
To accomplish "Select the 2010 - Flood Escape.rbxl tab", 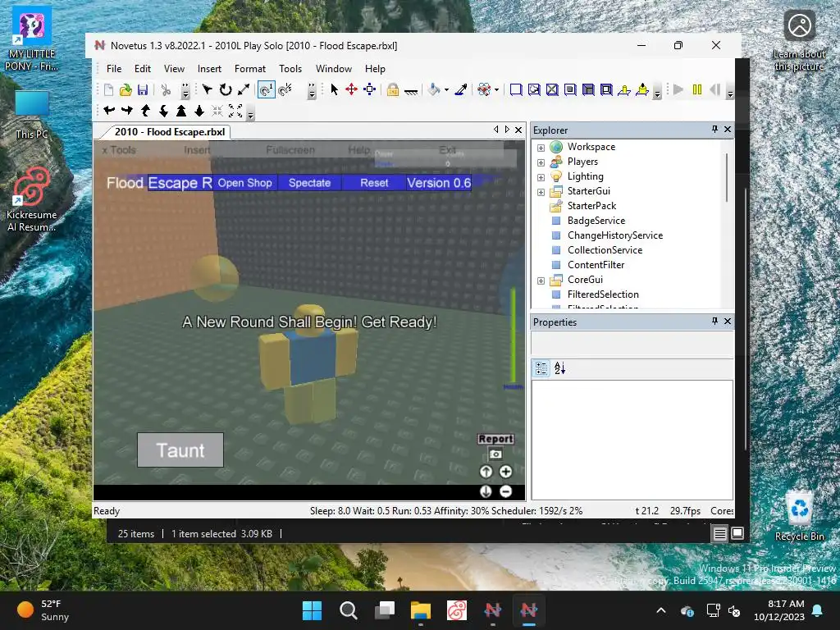I will pyautogui.click(x=169, y=132).
